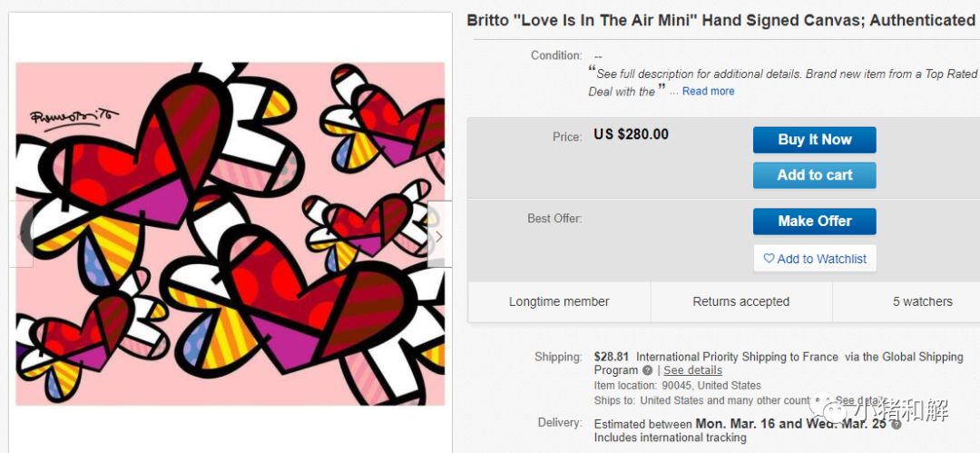Click the 5 watchers info cell

tap(922, 301)
